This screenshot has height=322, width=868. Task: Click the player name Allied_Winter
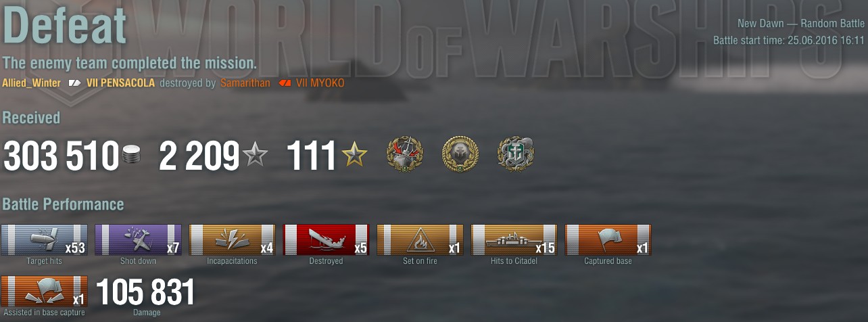30,83
